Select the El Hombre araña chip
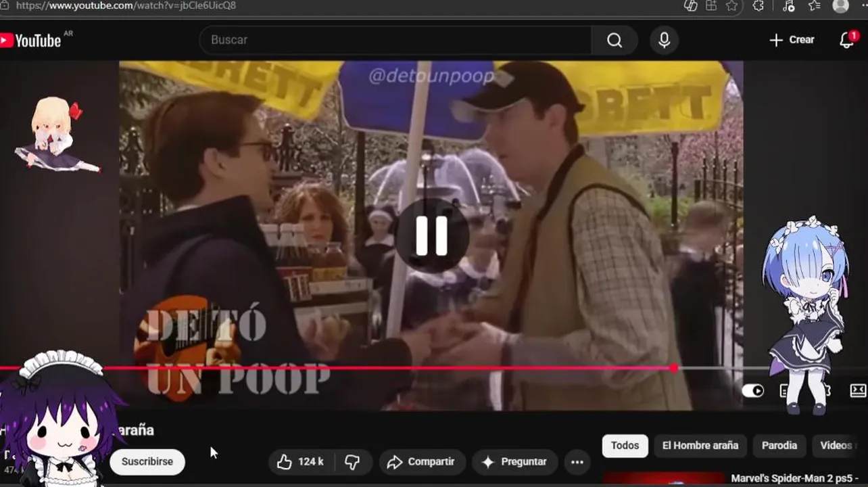Screen dimensions: 868x487 (700, 446)
